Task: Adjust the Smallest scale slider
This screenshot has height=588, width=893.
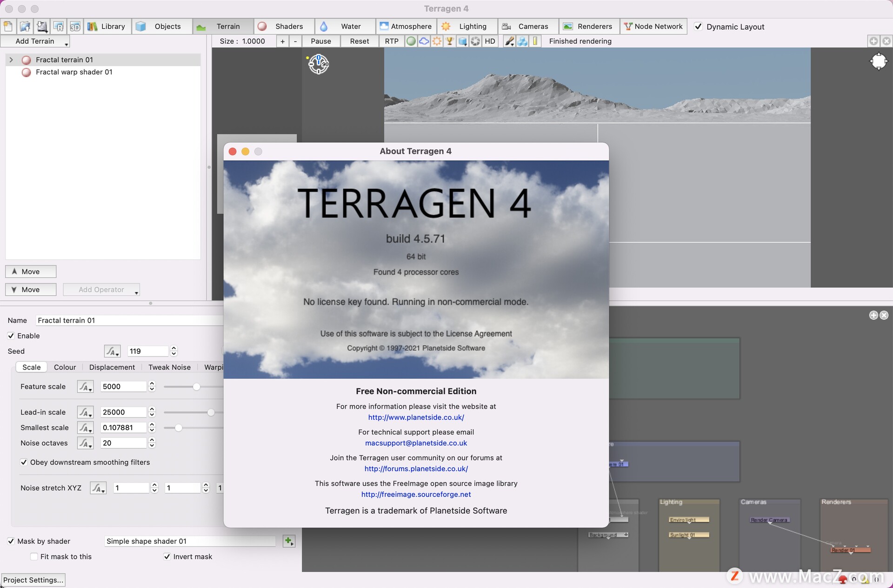Action: (178, 428)
